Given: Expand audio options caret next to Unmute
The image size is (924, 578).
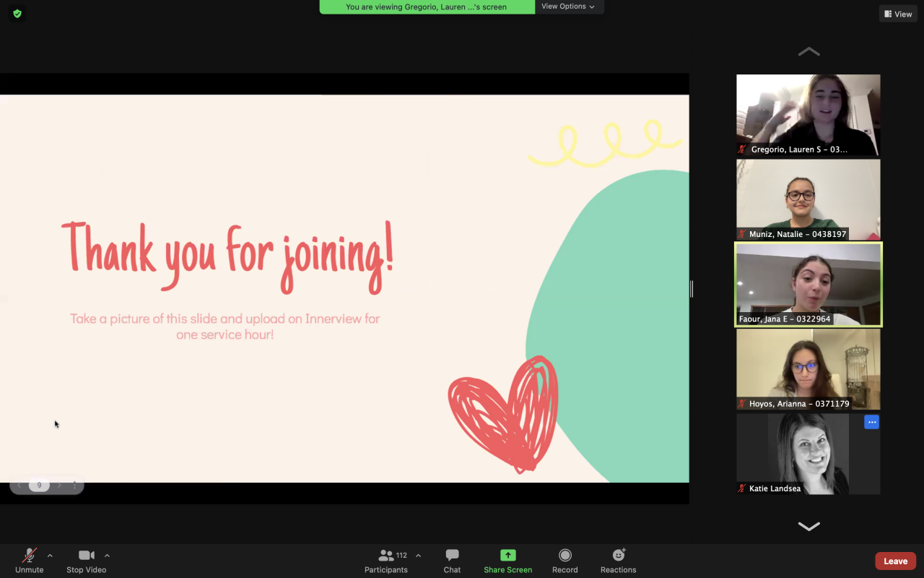Looking at the screenshot, I should pyautogui.click(x=50, y=556).
